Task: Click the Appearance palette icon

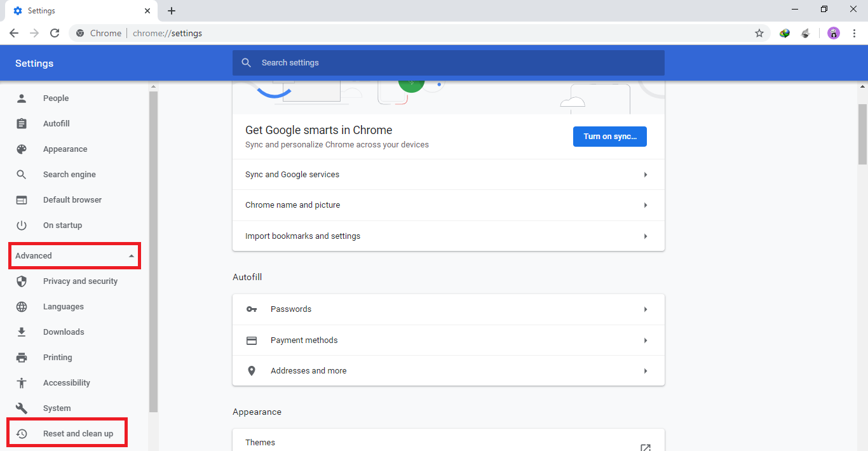Action: (x=22, y=149)
